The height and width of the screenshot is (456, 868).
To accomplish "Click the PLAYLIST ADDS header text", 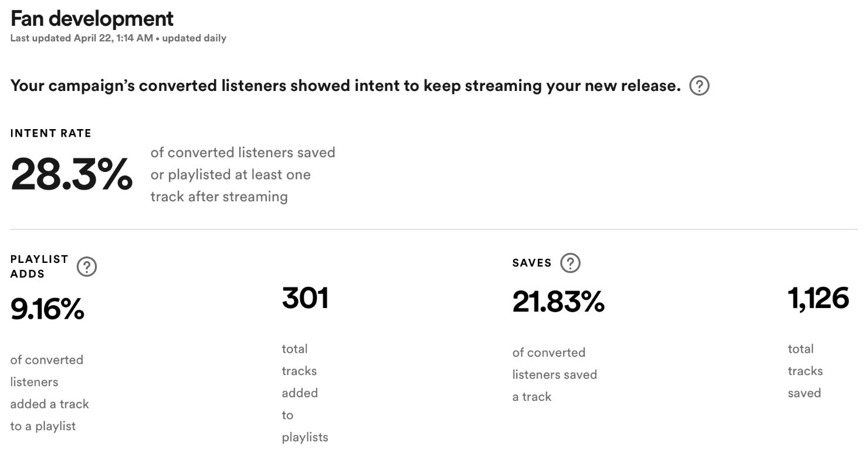I will click(x=39, y=266).
